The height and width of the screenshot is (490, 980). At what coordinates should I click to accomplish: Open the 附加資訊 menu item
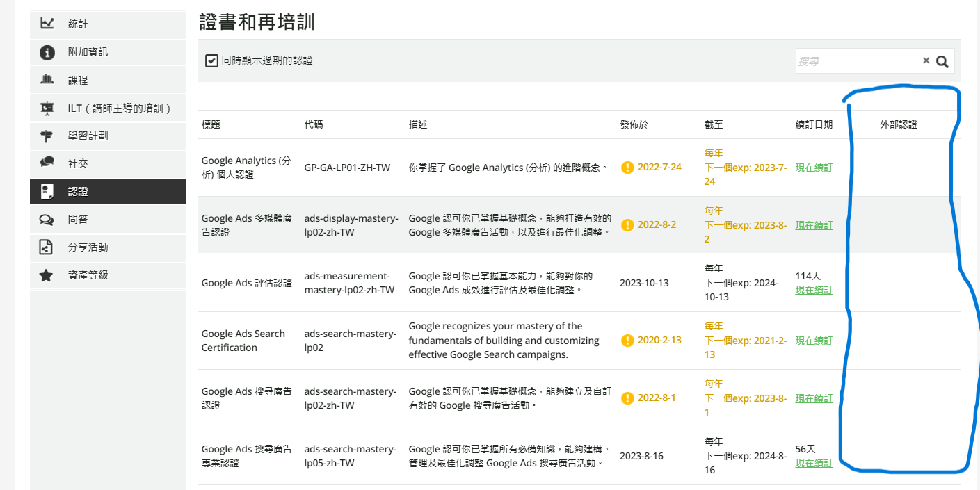pyautogui.click(x=108, y=52)
